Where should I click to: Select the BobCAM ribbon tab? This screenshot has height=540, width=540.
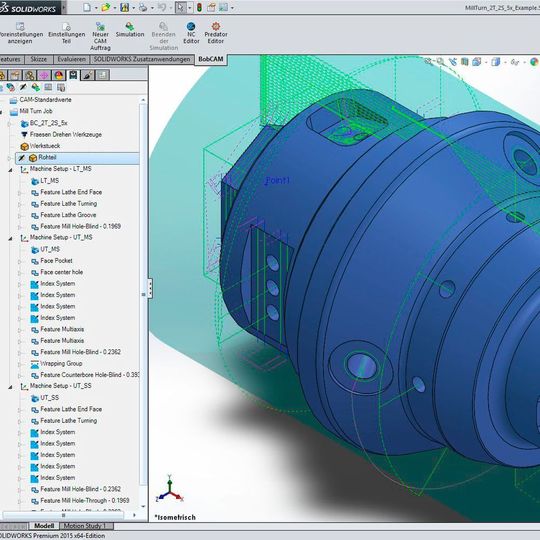211,59
